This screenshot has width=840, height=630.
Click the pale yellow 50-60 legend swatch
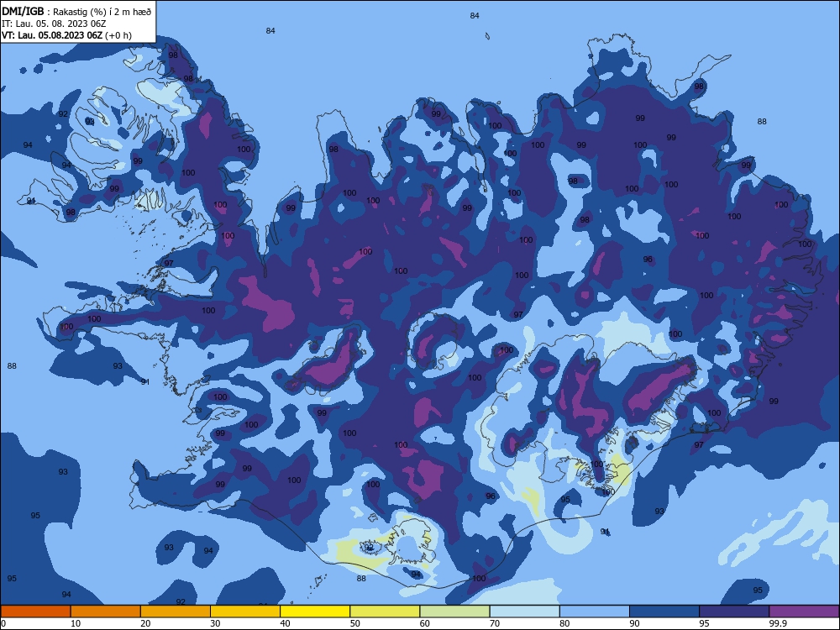pos(385,612)
